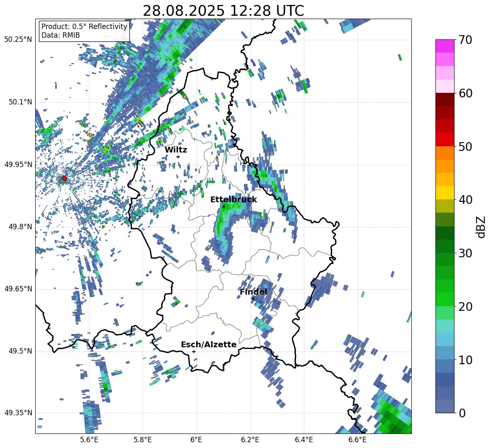This screenshot has width=491, height=448.
Task: Click the 50 value on colorbar
Action: (465, 146)
